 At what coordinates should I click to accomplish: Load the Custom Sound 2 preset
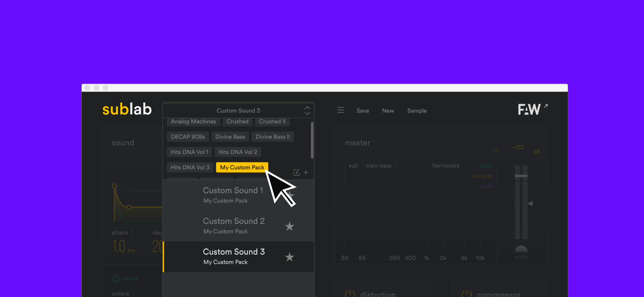[238, 226]
